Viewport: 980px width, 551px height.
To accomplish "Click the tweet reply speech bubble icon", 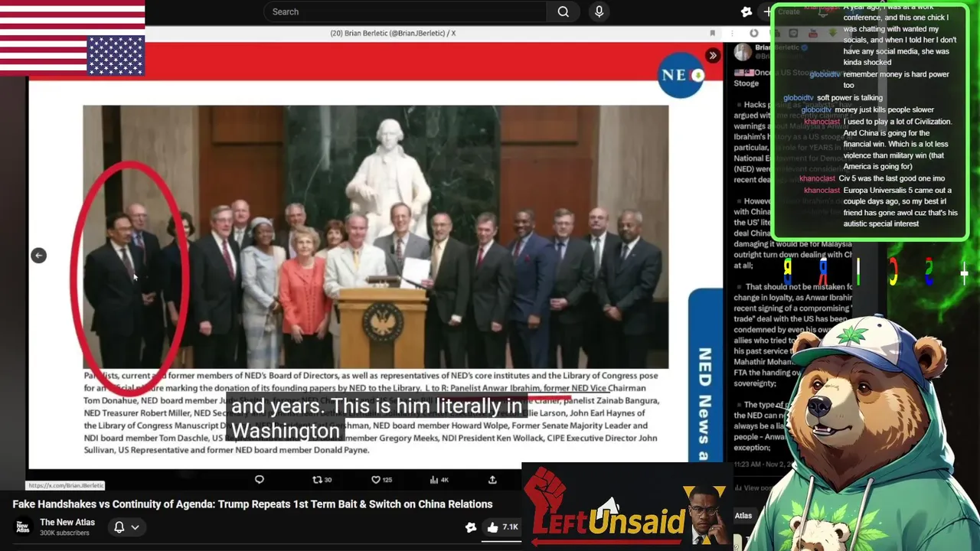I will tap(259, 480).
